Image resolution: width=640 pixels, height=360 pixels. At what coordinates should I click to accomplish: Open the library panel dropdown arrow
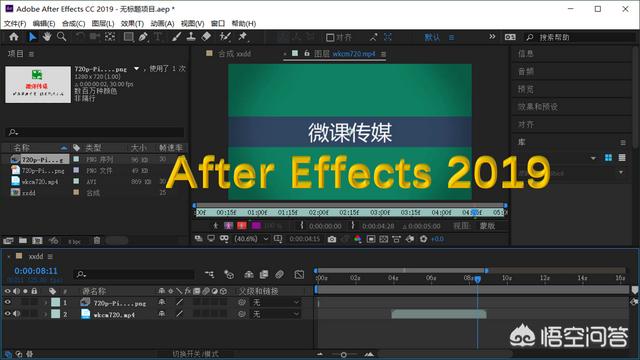593,158
